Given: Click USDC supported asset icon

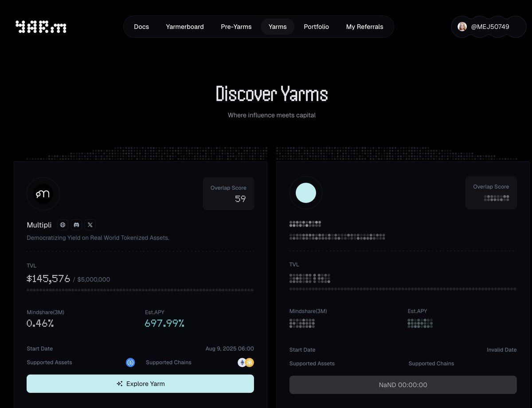Looking at the screenshot, I should (130, 362).
